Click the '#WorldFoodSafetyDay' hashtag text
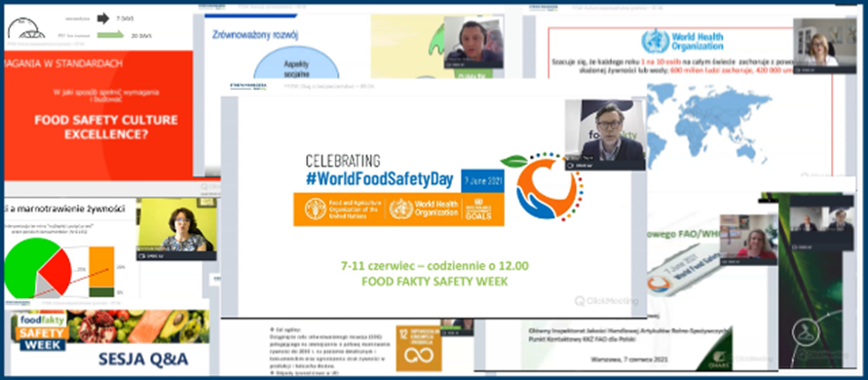 [380, 179]
